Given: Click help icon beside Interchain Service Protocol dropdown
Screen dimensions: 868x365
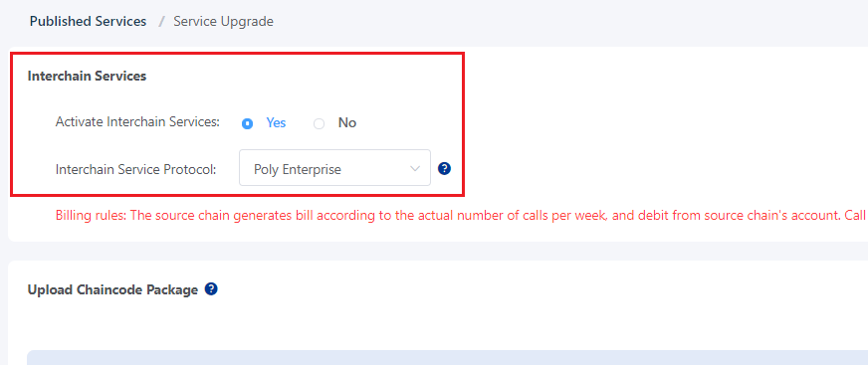Looking at the screenshot, I should click(x=444, y=169).
